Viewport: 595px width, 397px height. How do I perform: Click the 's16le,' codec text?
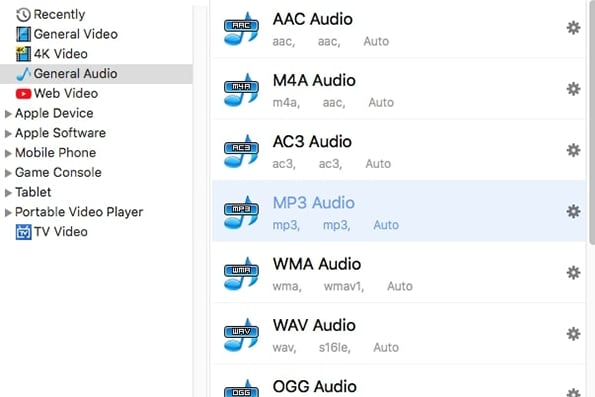(x=335, y=347)
